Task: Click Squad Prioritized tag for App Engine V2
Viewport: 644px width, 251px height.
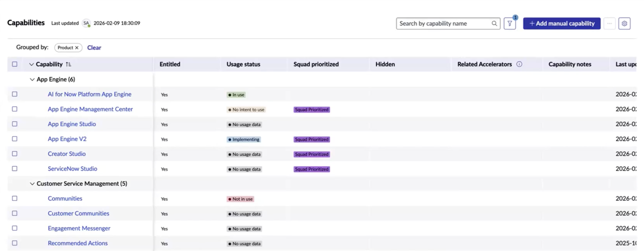Action: tap(312, 139)
